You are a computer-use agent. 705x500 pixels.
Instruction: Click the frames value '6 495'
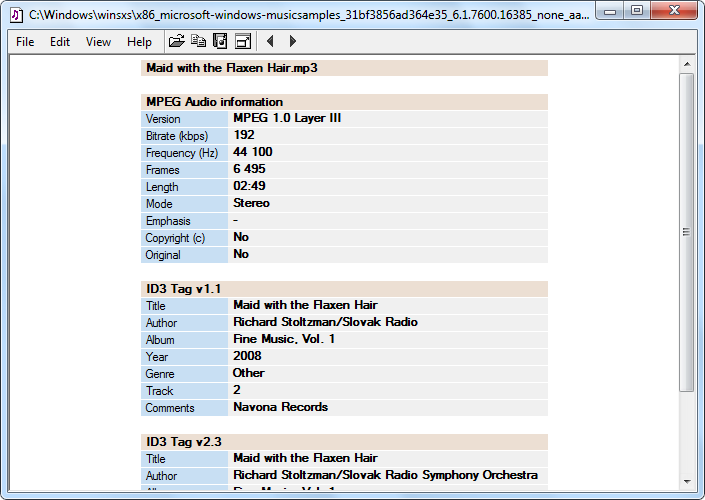tap(249, 170)
